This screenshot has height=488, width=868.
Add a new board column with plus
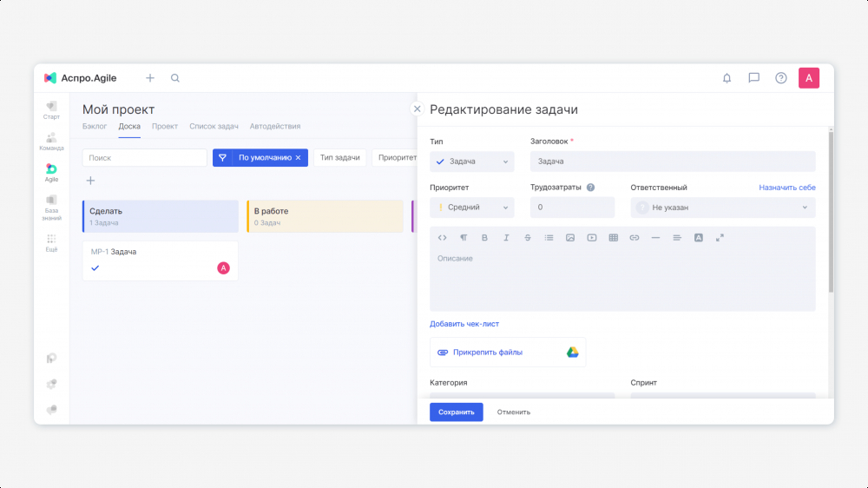point(90,181)
